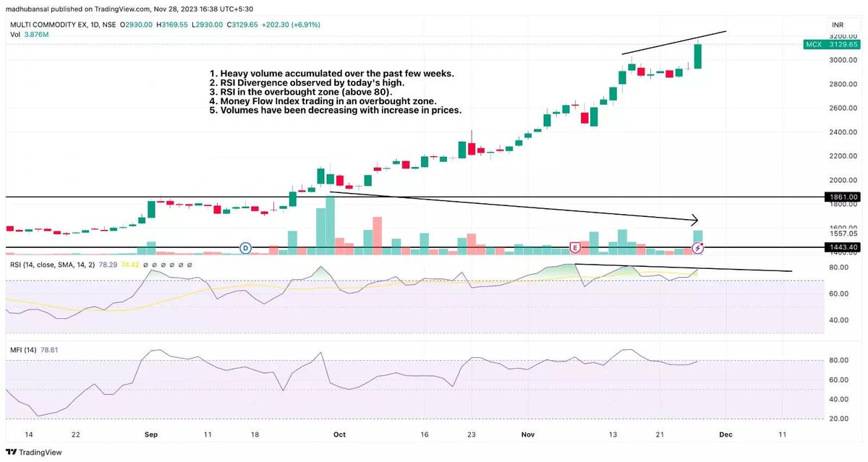Image resolution: width=868 pixels, height=462 pixels.
Task: Click the '16' date axis label
Action: coord(424,435)
